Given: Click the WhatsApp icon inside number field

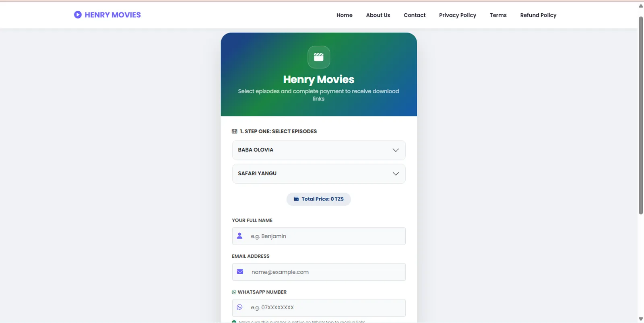Looking at the screenshot, I should point(239,307).
